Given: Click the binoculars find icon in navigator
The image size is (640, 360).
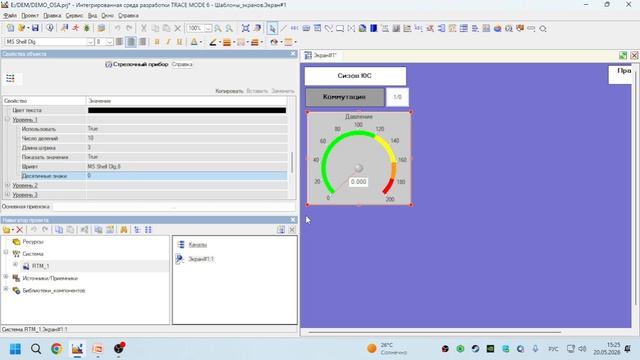Looking at the screenshot, I should point(124,230).
